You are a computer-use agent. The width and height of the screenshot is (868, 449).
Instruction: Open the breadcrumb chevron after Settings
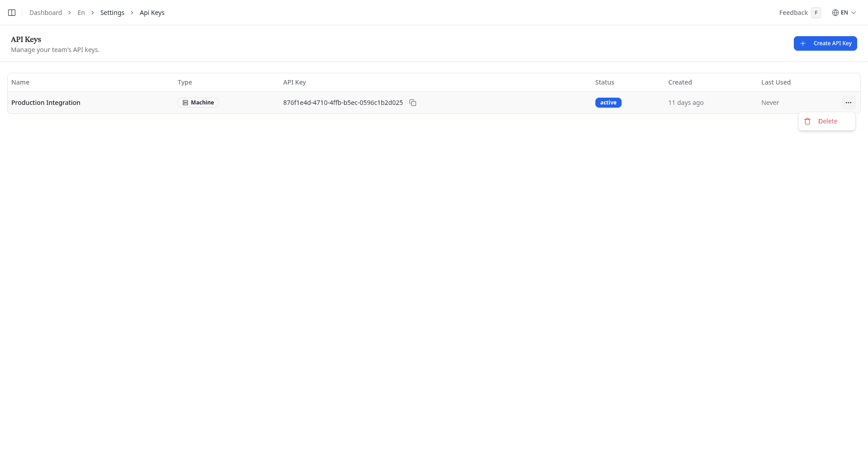point(132,13)
